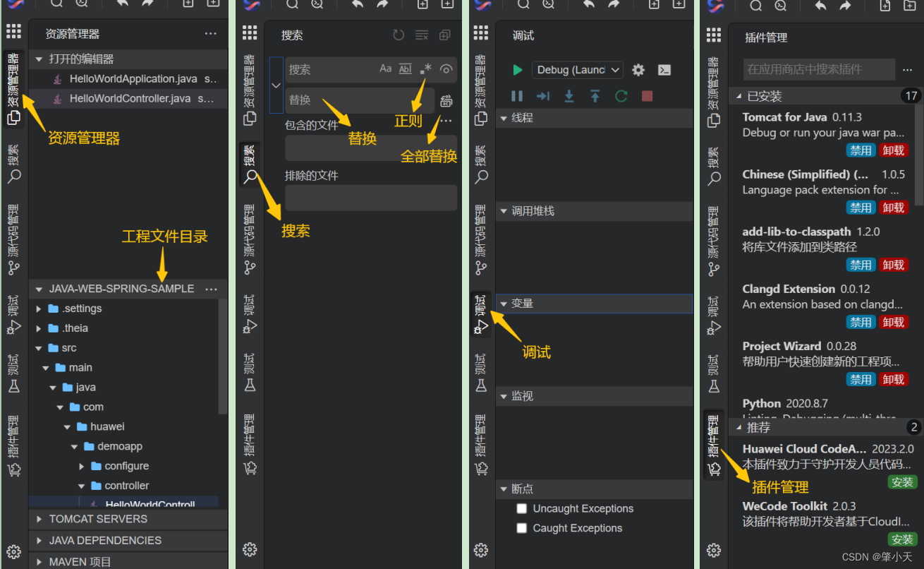Start debugging with the green play icon
Screen dimensions: 924x569
(518, 69)
